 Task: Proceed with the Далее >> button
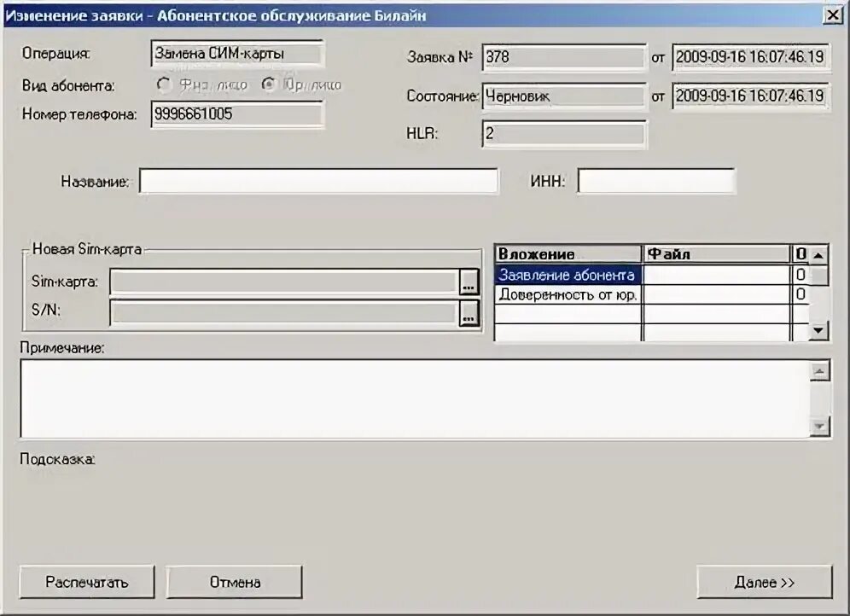pos(765,582)
